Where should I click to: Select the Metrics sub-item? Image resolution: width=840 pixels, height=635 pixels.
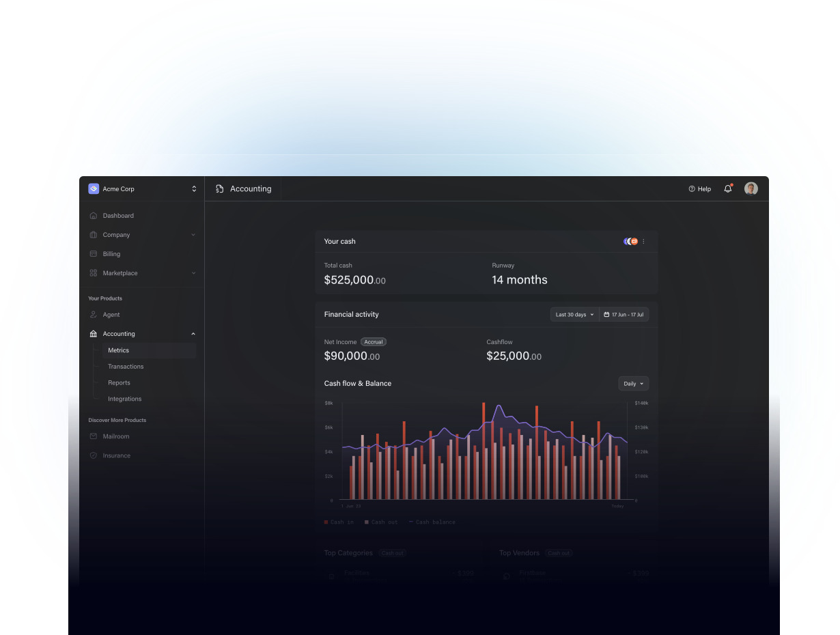149,350
